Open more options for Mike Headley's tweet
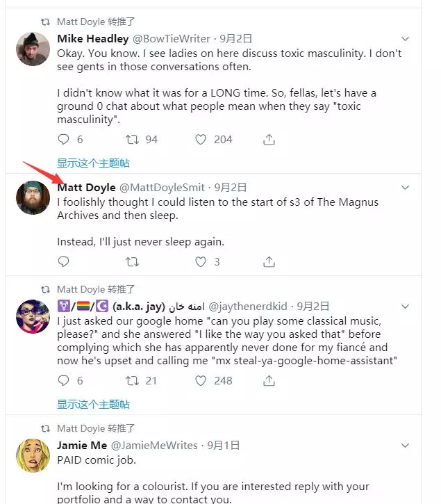The image size is (441, 504). point(406,39)
